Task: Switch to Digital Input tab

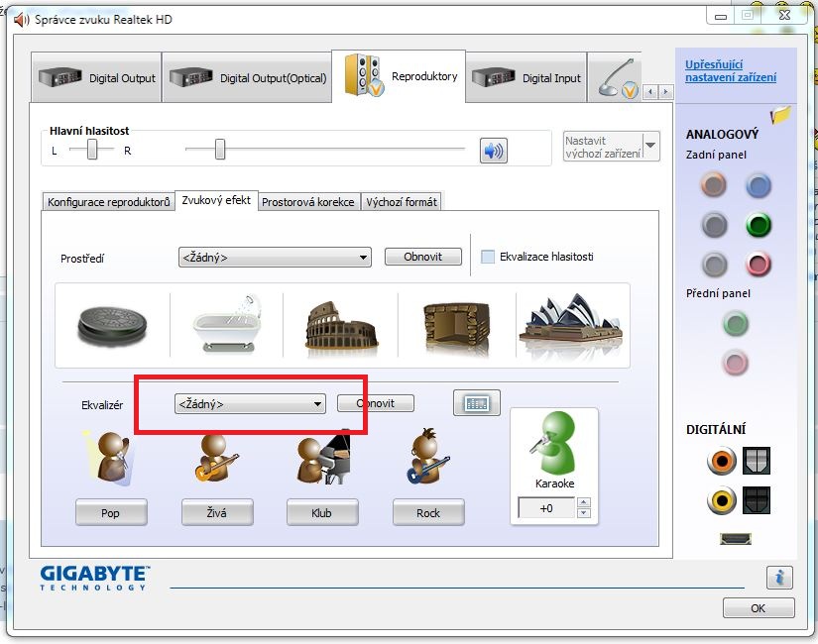Action: 526,78
